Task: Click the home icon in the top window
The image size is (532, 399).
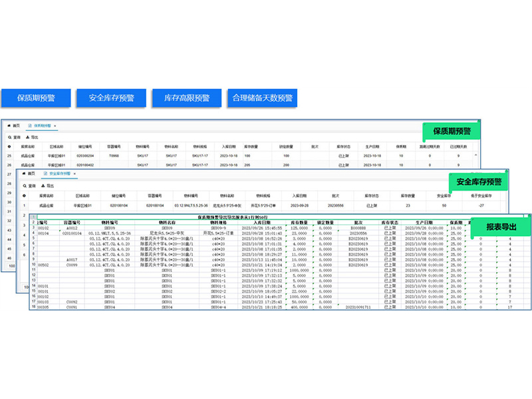Action: pos(10,125)
